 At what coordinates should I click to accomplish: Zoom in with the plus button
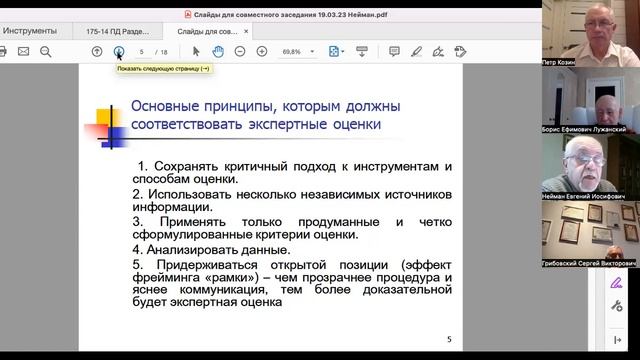(262, 51)
